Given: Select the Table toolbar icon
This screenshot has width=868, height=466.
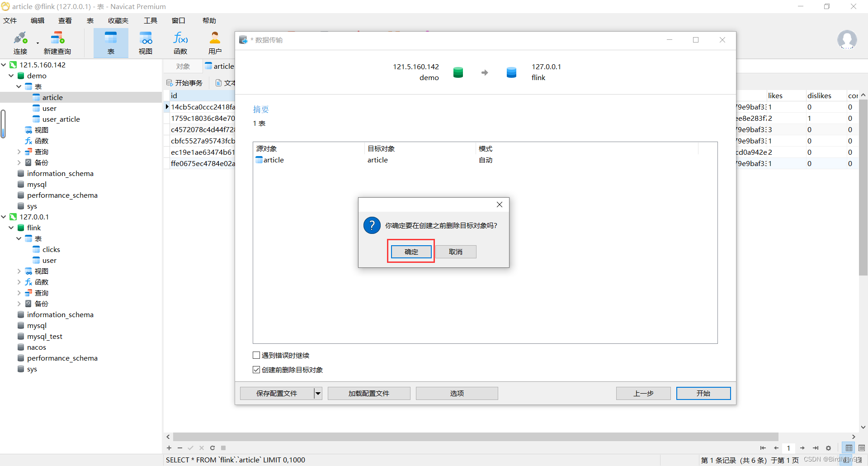Looking at the screenshot, I should click(x=111, y=43).
